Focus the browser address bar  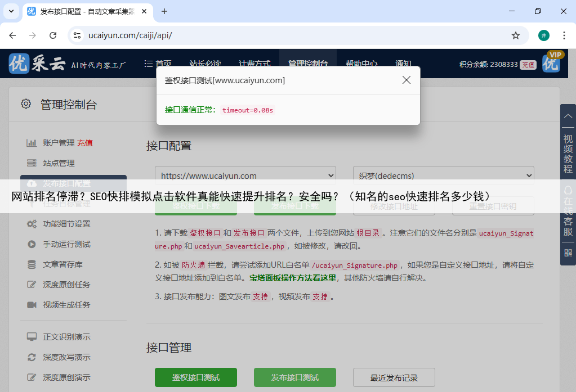coord(293,35)
